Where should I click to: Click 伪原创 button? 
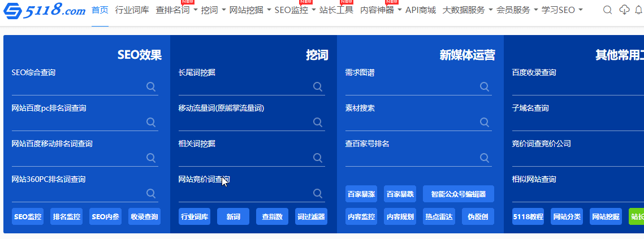click(x=478, y=216)
